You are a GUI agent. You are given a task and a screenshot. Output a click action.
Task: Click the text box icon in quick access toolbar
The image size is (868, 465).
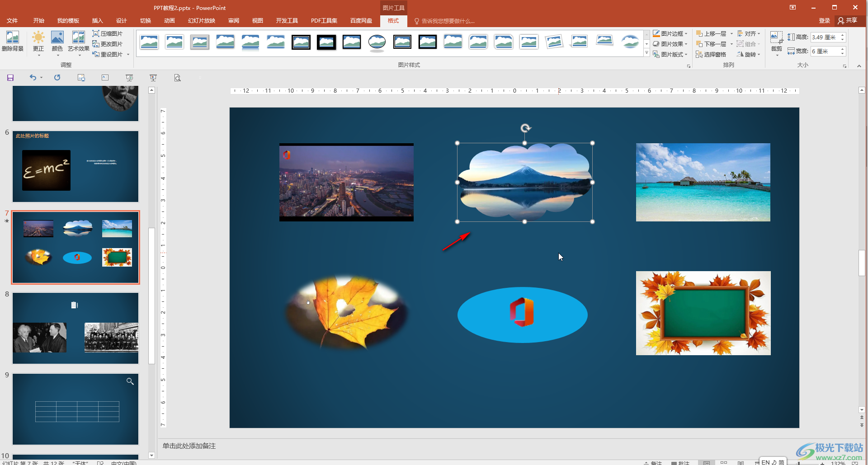coord(105,78)
